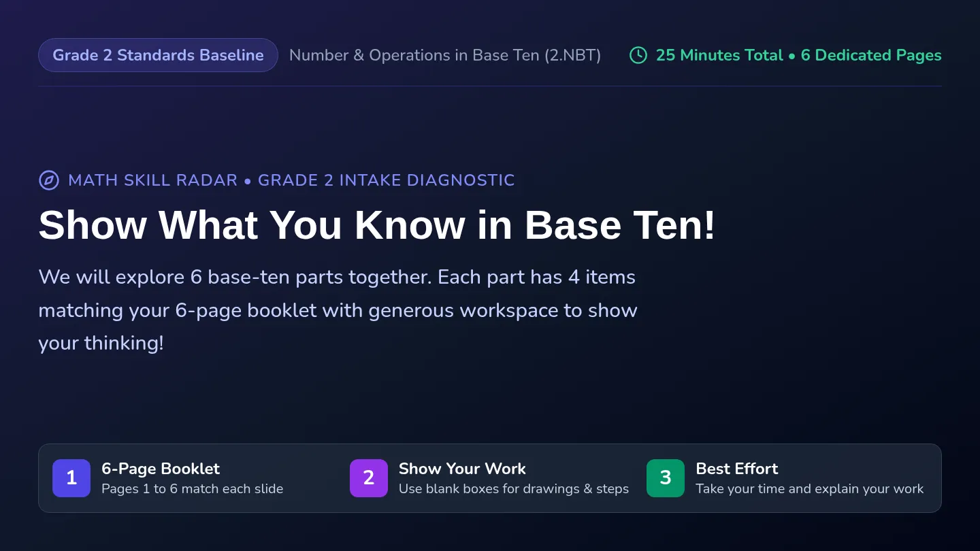The width and height of the screenshot is (980, 551).
Task: Click the '6-Page Booklet' title
Action: tap(161, 469)
